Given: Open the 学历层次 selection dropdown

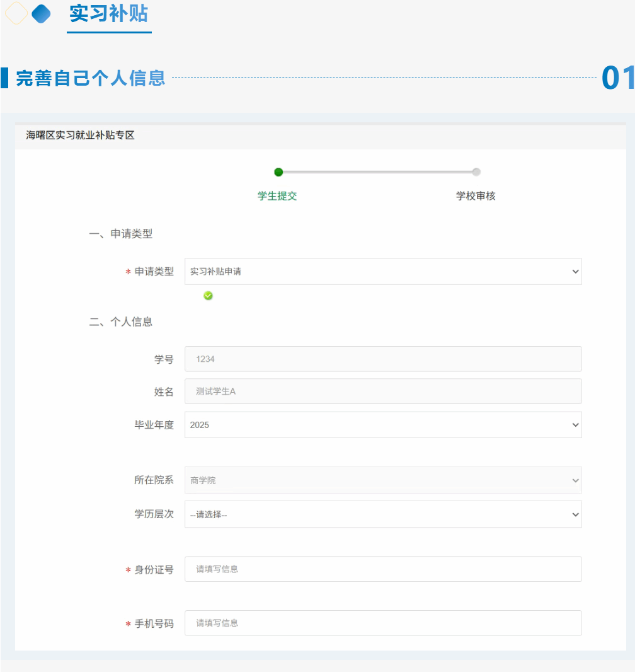Looking at the screenshot, I should pyautogui.click(x=383, y=514).
